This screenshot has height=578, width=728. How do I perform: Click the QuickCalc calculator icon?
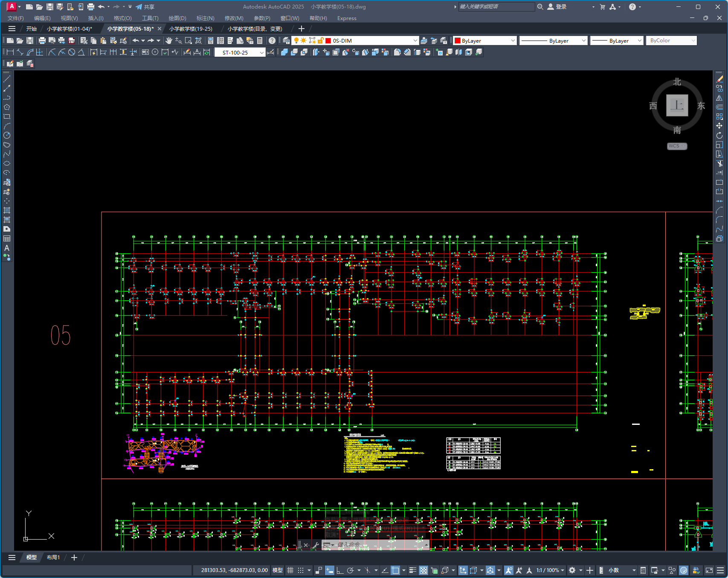coord(260,41)
